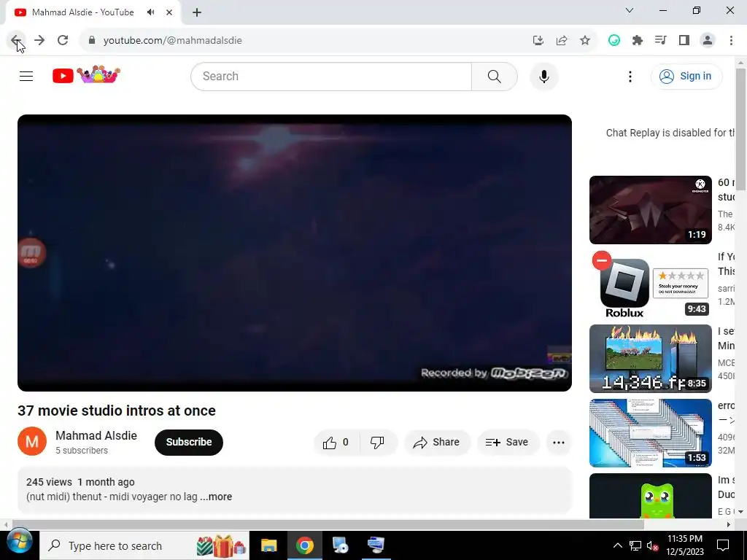Open the 1:53 error windows video thumbnail
Screen dimensions: 747x560
tap(650, 433)
